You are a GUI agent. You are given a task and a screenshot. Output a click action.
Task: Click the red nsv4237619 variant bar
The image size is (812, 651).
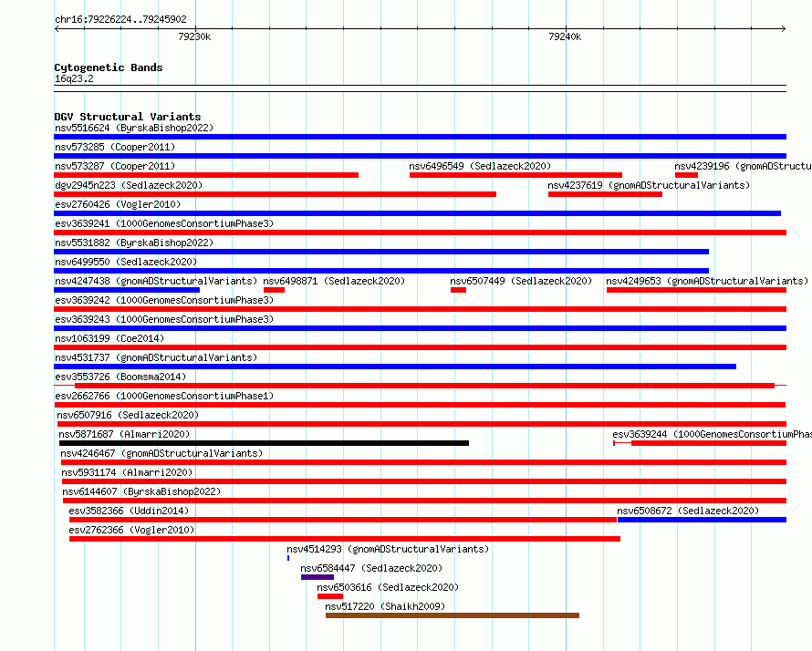(605, 194)
